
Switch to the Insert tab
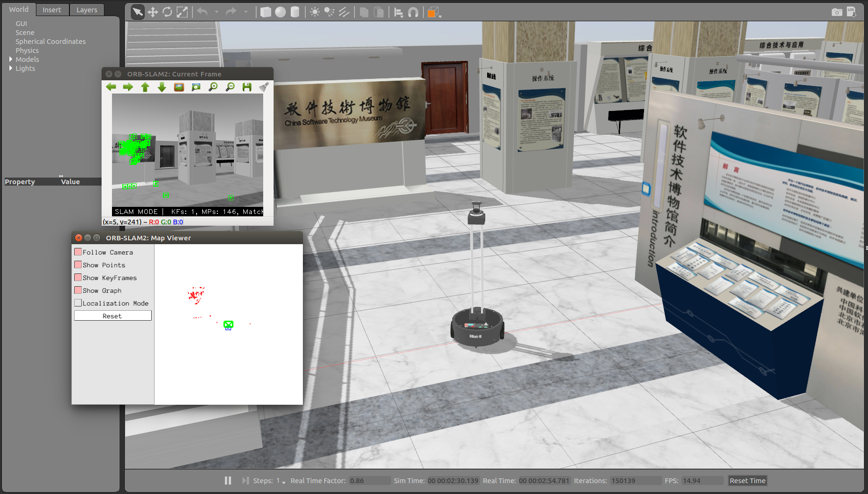pyautogui.click(x=52, y=9)
